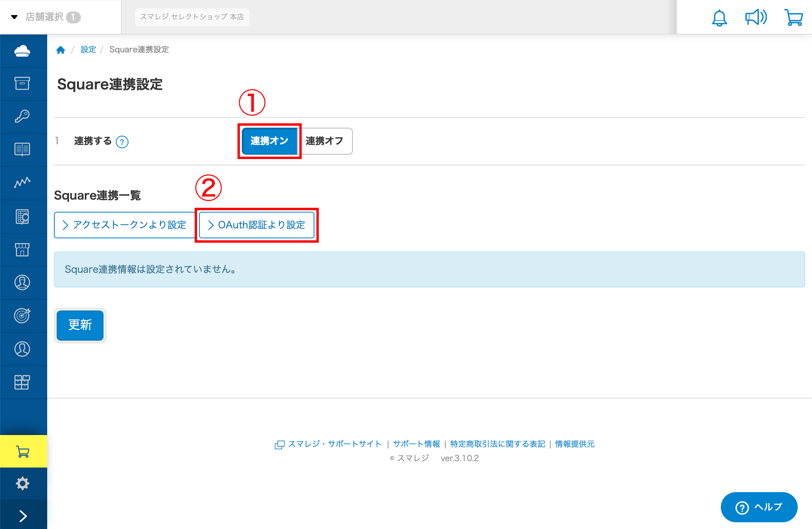Open the staff user sidebar icon
The width and height of the screenshot is (812, 529).
click(x=22, y=349)
